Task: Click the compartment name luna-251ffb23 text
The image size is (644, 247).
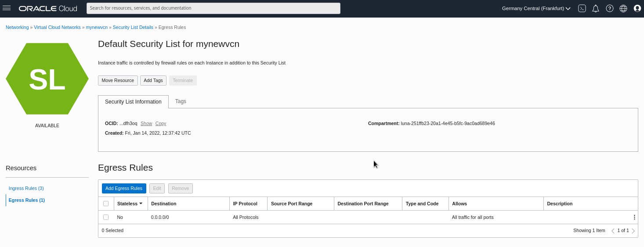Action: (x=448, y=124)
